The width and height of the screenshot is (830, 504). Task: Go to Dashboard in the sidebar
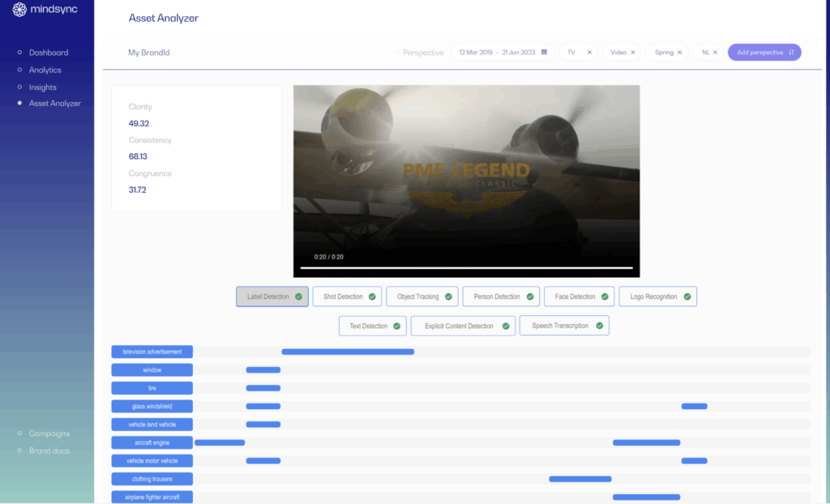(49, 53)
